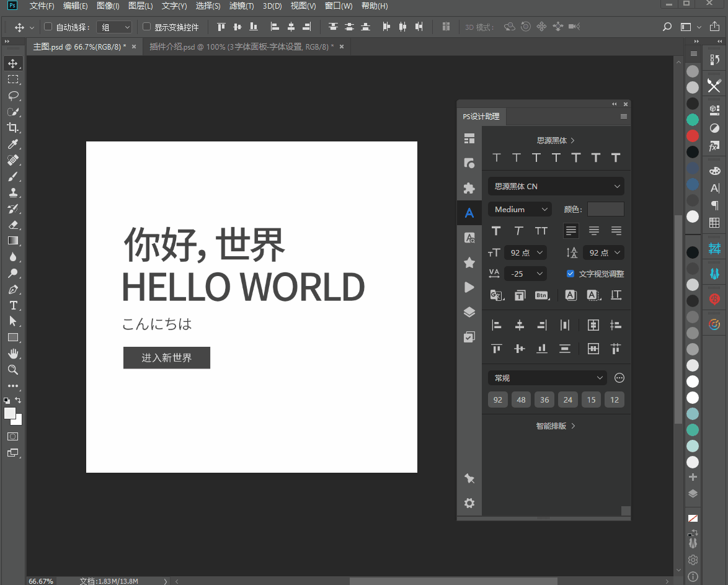728x585 pixels.
Task: Select the Type tool
Action: click(x=14, y=305)
